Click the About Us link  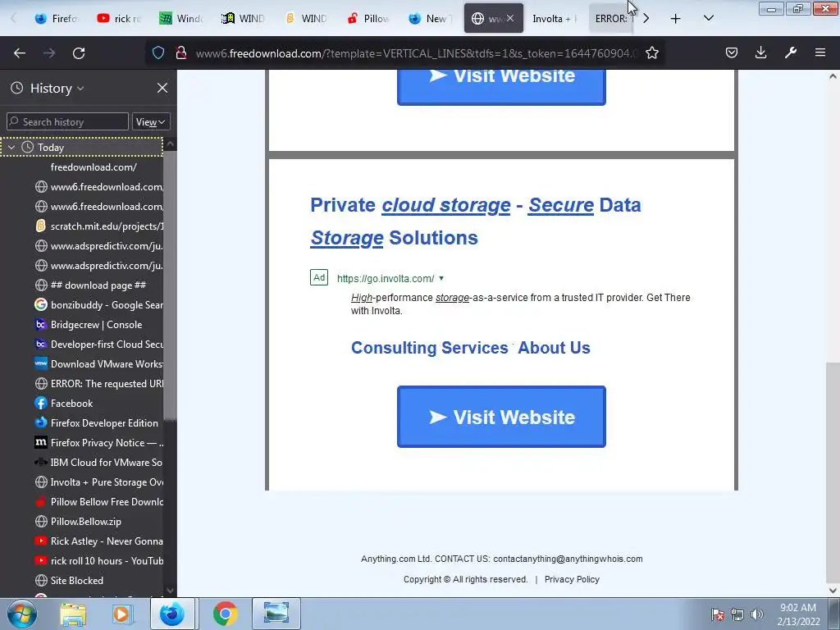click(x=554, y=348)
